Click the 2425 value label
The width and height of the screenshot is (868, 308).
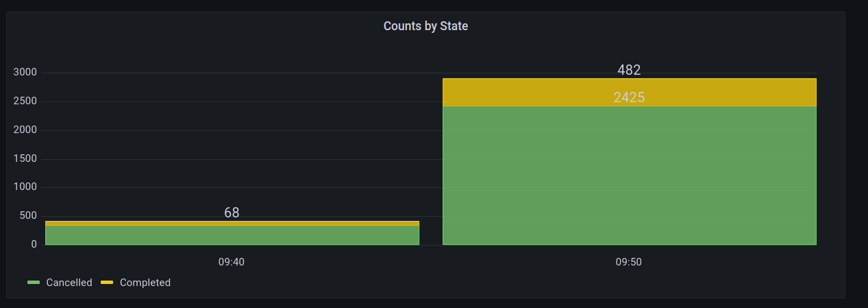click(629, 97)
